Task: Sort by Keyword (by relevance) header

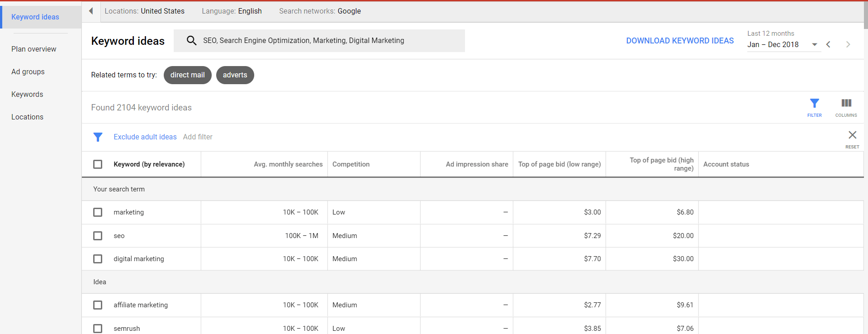Action: [149, 164]
